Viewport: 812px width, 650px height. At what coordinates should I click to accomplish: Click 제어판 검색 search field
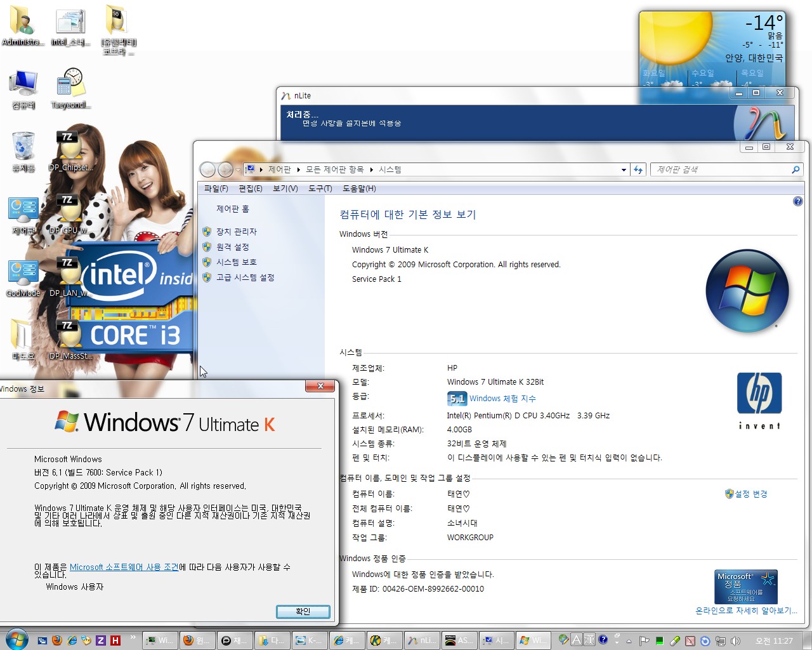[x=726, y=169]
